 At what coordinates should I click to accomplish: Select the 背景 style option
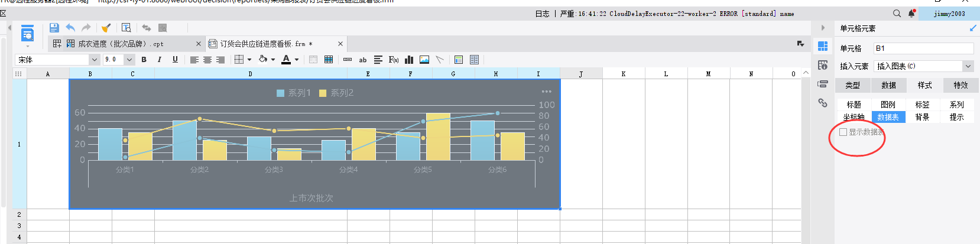[x=922, y=117]
